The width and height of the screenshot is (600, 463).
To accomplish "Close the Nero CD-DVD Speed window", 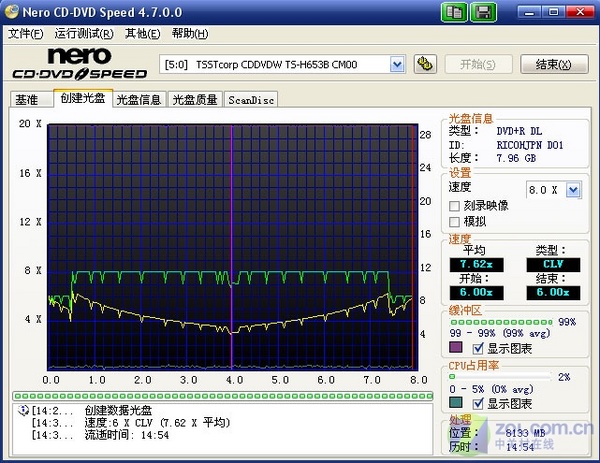I will tap(580, 12).
